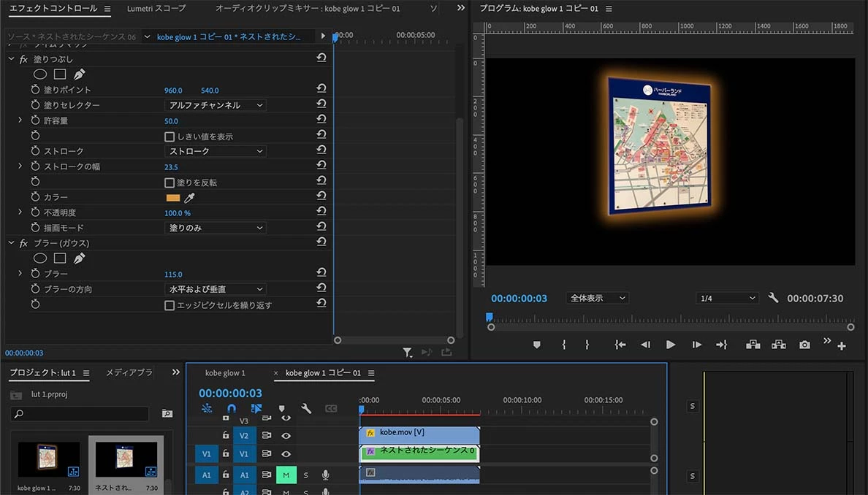Image resolution: width=868 pixels, height=495 pixels.
Task: Select the ellipse mask tool under ブラー (ガウス)
Action: (40, 258)
